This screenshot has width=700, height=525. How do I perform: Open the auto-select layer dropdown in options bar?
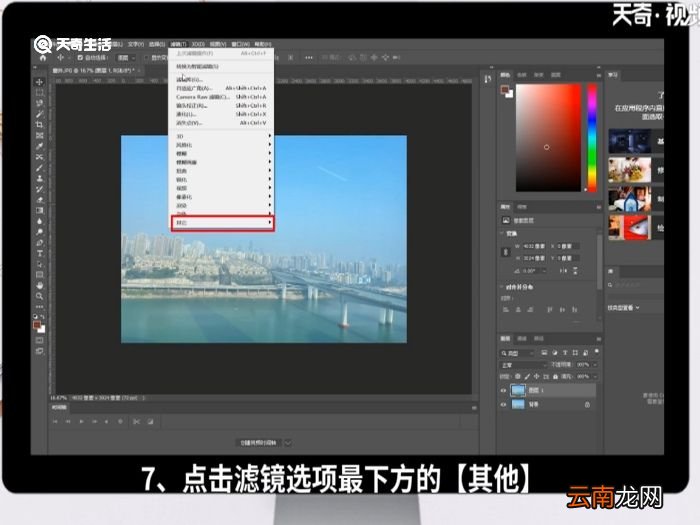(x=127, y=58)
